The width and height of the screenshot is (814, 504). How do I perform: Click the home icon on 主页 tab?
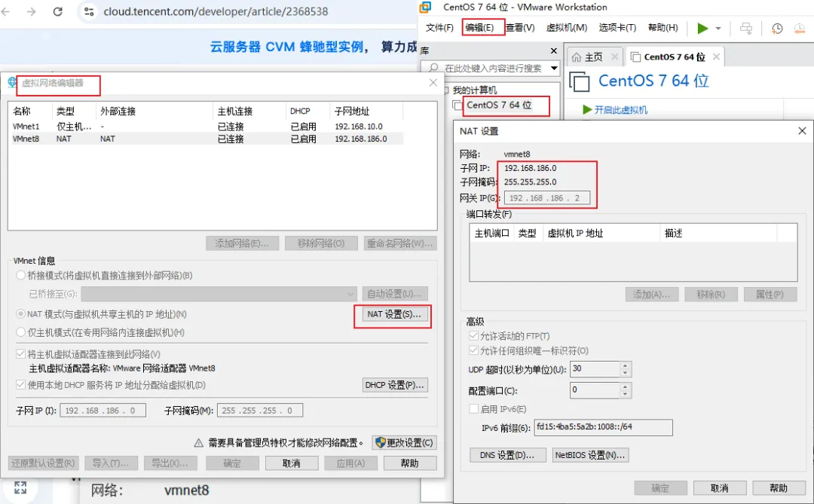pyautogui.click(x=577, y=57)
